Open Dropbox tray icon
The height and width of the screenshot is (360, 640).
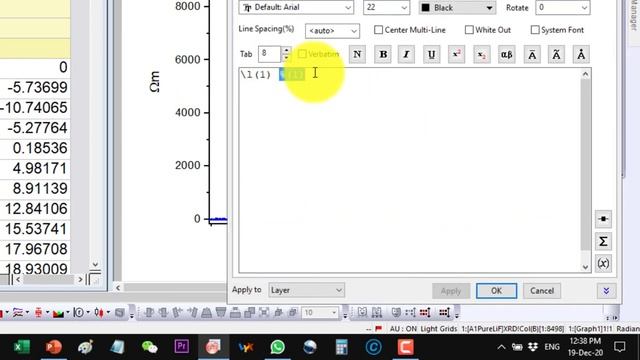(x=533, y=347)
